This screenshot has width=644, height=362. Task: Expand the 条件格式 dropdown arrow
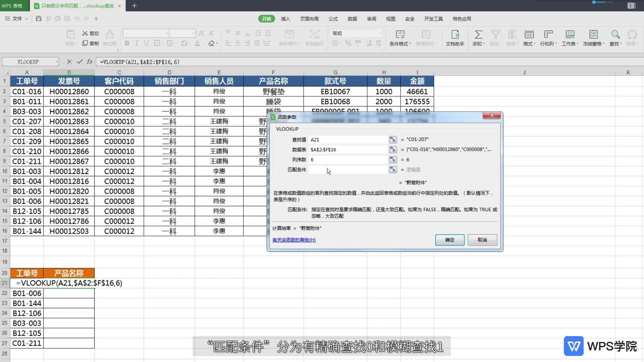click(410, 44)
